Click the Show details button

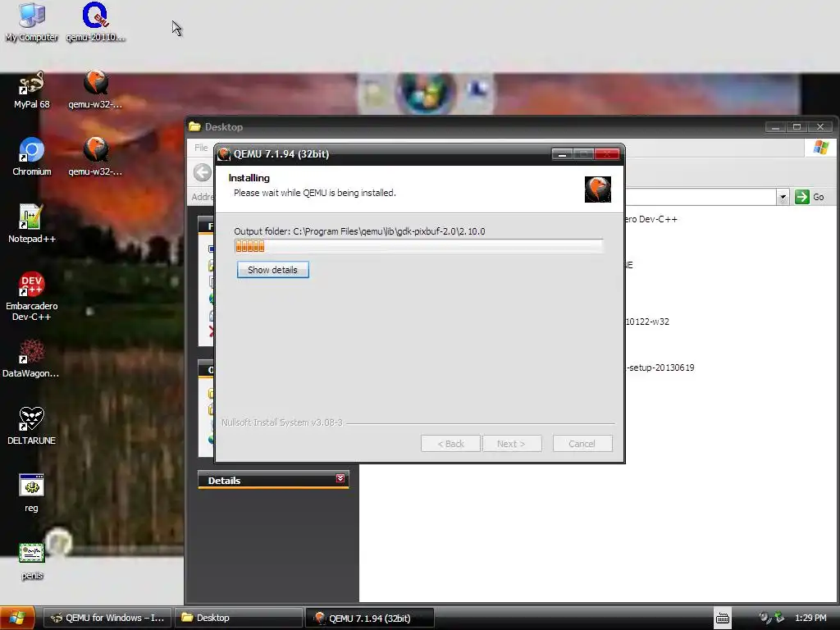(272, 270)
